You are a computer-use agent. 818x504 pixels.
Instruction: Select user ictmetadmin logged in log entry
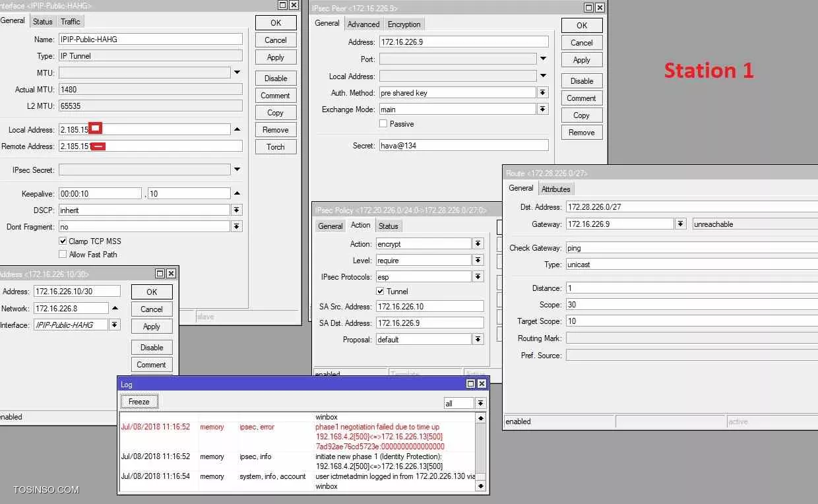tap(297, 481)
